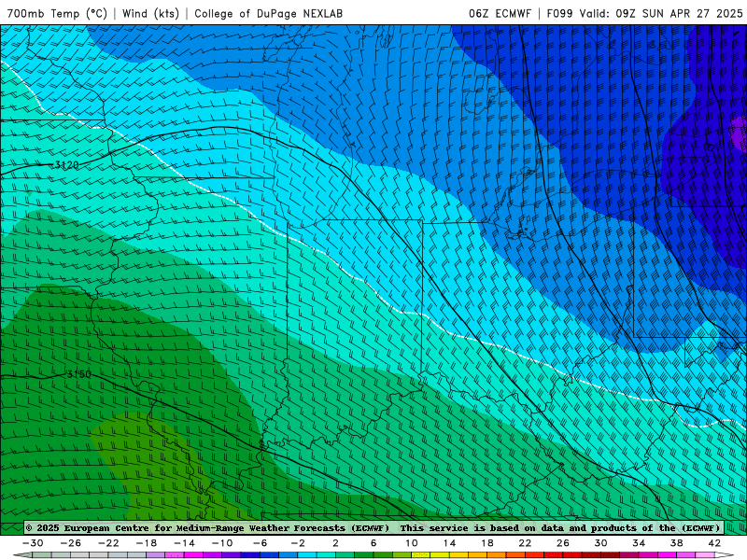Click the -22 colorbar tick label
Screen dimensions: 747x560
point(108,543)
